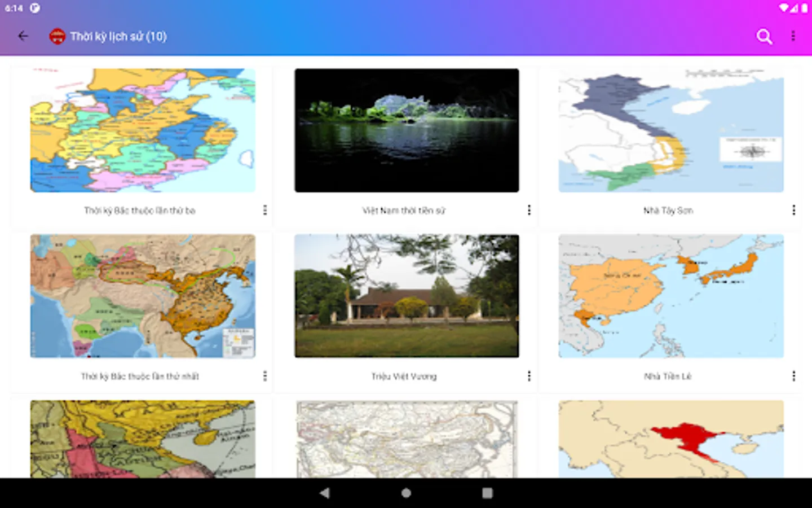812x508 pixels.
Task: Select the label Việt Nam thời tiền sử
Action: tap(404, 211)
